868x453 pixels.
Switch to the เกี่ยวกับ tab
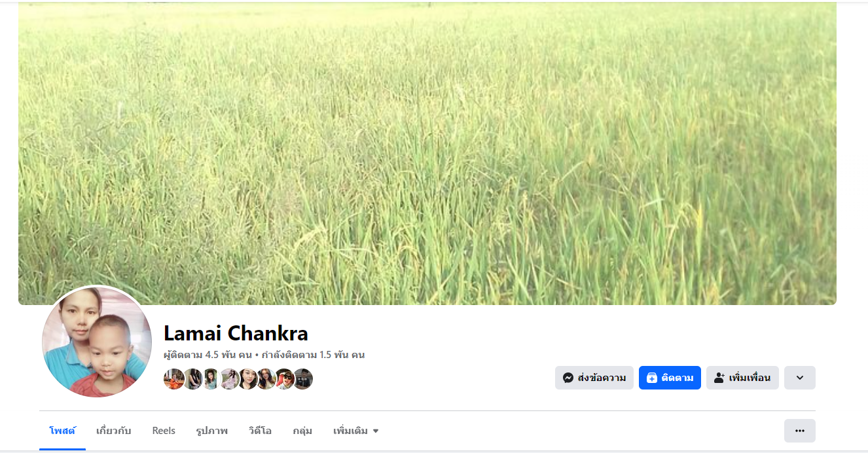click(114, 431)
